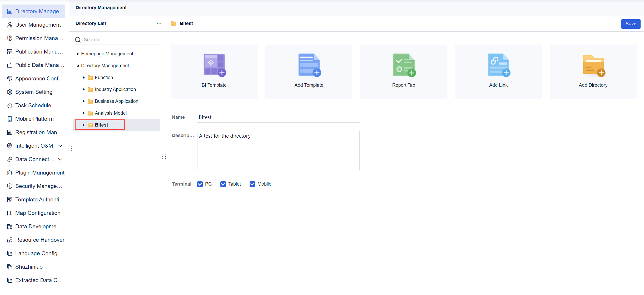Disable the Tablet terminal option
The height and width of the screenshot is (295, 644).
click(x=223, y=184)
